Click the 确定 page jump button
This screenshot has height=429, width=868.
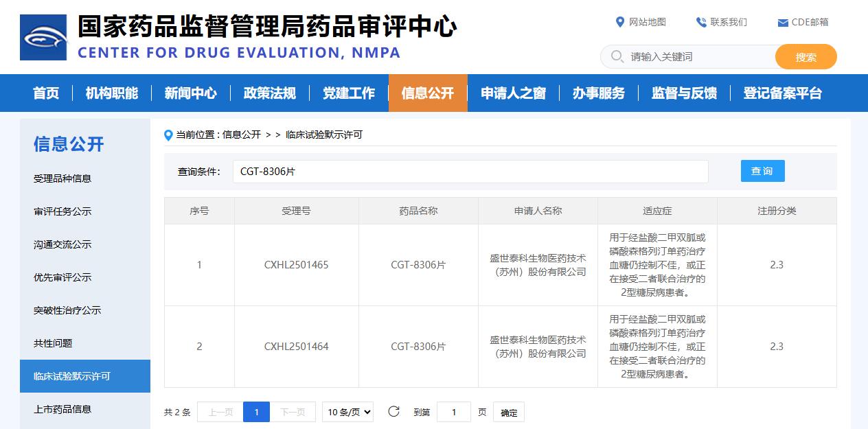(x=509, y=413)
